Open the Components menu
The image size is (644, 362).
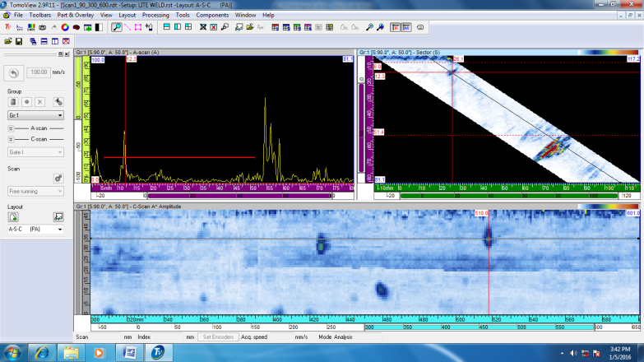pos(212,15)
